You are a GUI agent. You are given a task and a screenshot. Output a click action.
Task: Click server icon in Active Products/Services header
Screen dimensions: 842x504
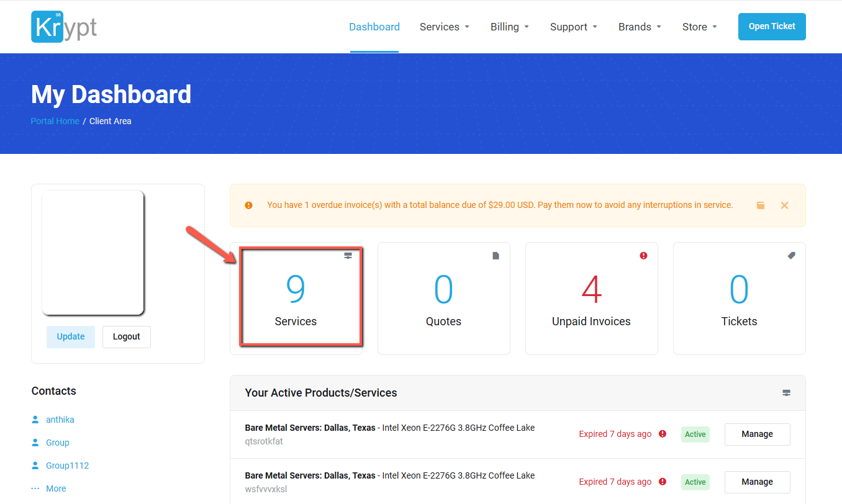787,393
